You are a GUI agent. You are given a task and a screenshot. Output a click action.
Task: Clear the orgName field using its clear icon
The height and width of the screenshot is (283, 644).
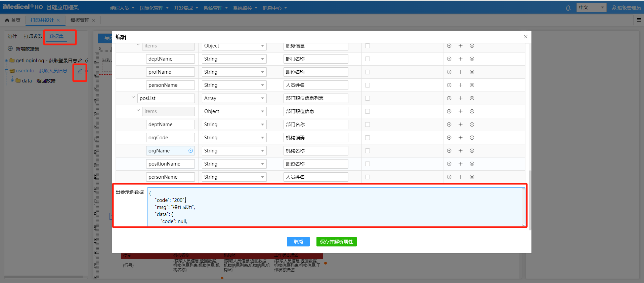[x=190, y=151]
